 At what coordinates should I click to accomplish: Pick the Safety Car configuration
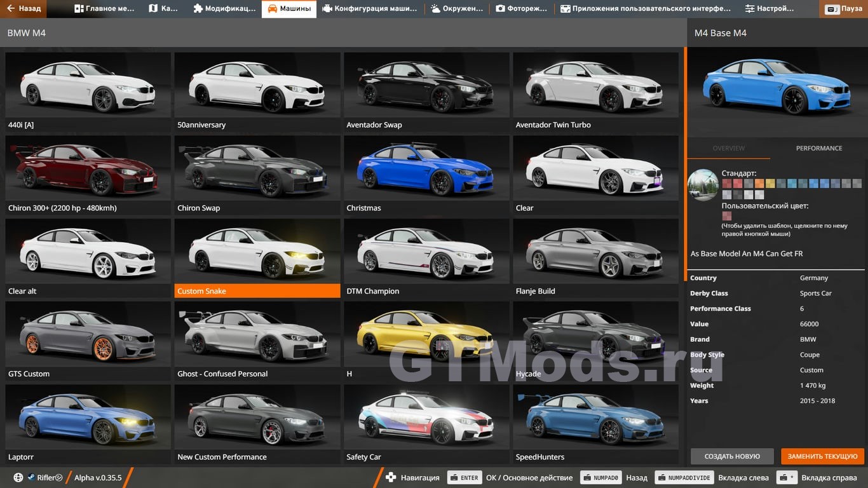[426, 424]
